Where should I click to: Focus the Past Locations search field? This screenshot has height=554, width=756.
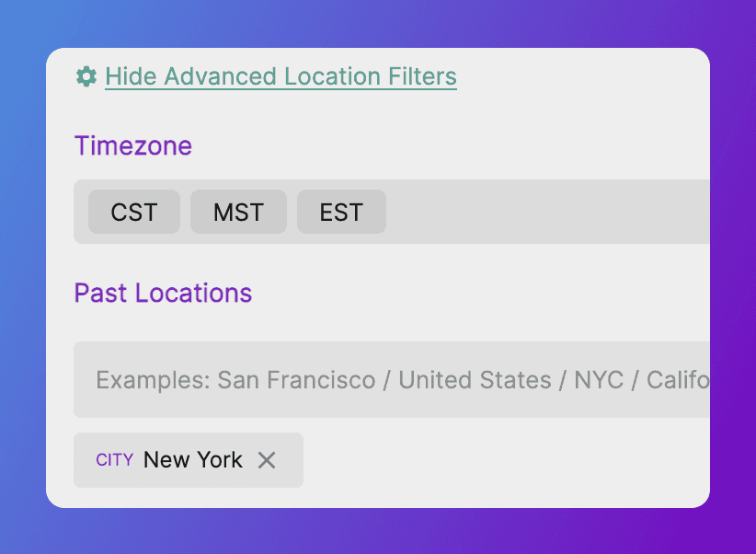[x=395, y=380]
